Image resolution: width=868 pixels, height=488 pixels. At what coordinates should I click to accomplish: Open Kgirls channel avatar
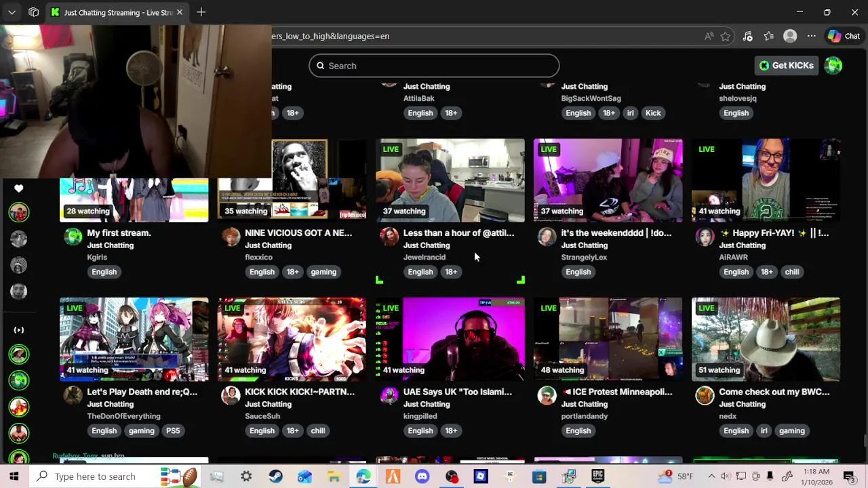click(x=73, y=237)
